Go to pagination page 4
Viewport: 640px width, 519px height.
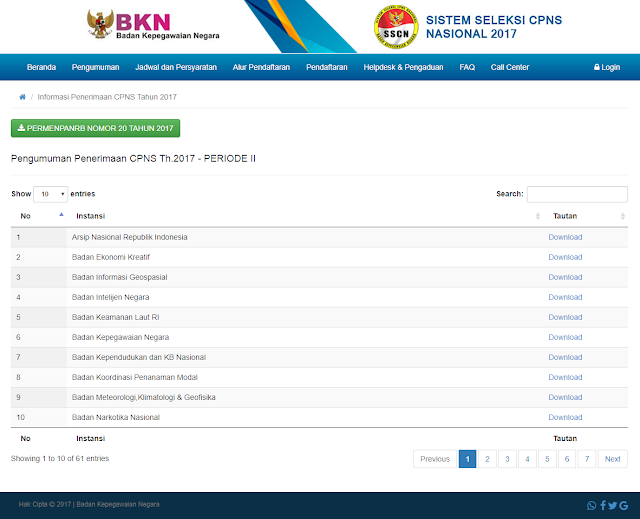coord(527,459)
